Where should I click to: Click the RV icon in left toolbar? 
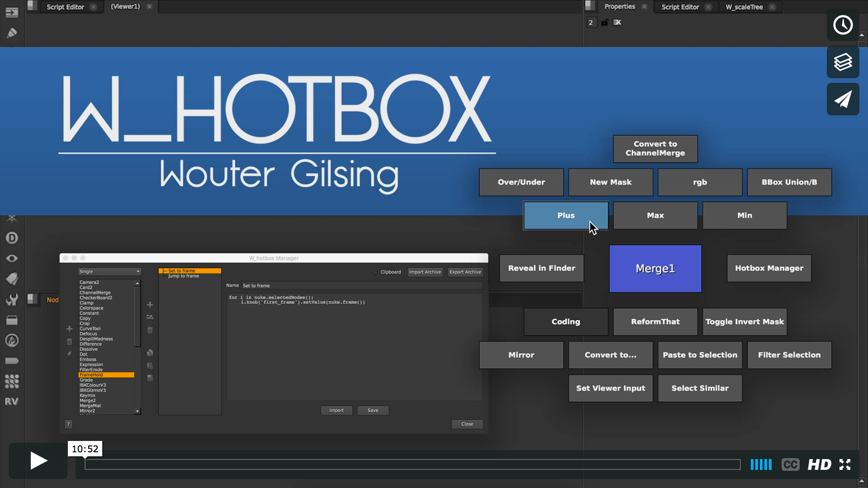coord(12,402)
